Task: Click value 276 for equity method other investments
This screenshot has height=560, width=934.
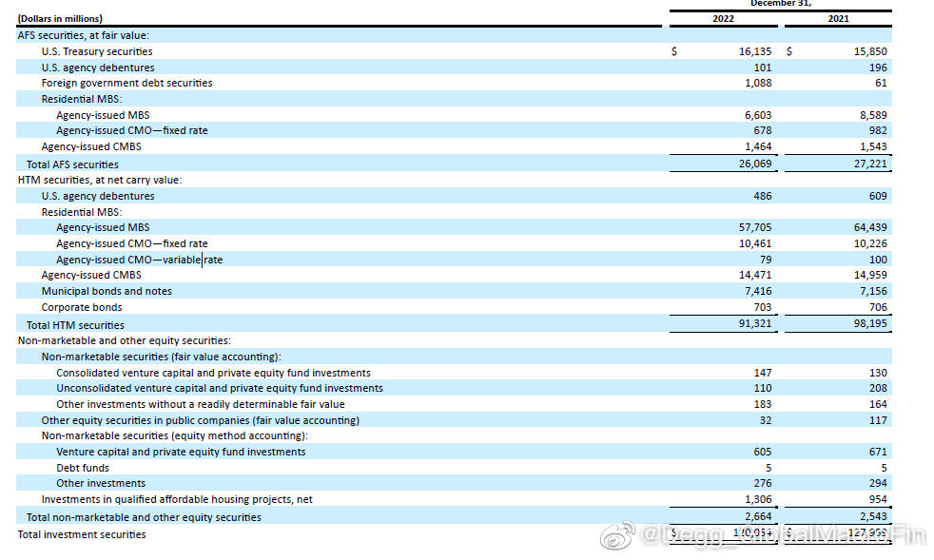Action: (763, 483)
